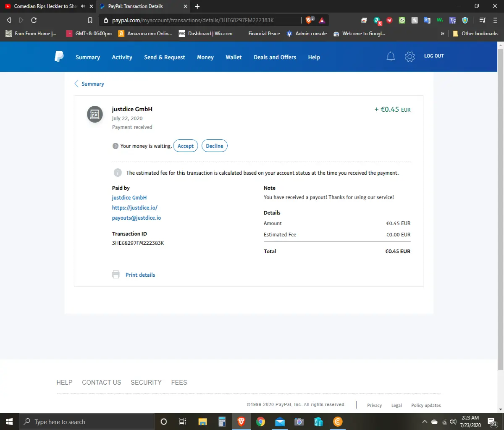Decline the waiting payment

(214, 146)
